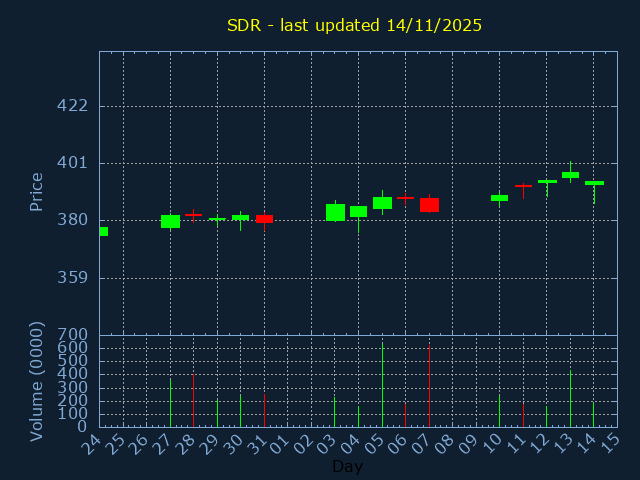Viewport: 640px width, 480px height.
Task: Click the green candlestick on day 10
Action: [499, 198]
